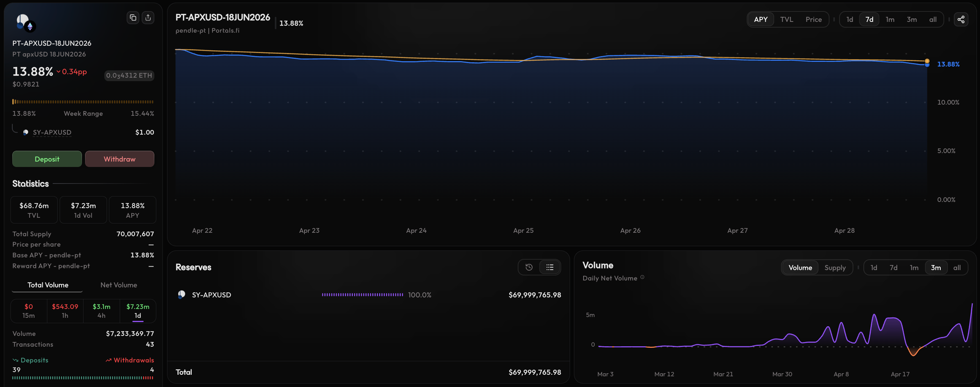Click the Week Range APY bar
The image size is (980, 387).
coord(83,102)
